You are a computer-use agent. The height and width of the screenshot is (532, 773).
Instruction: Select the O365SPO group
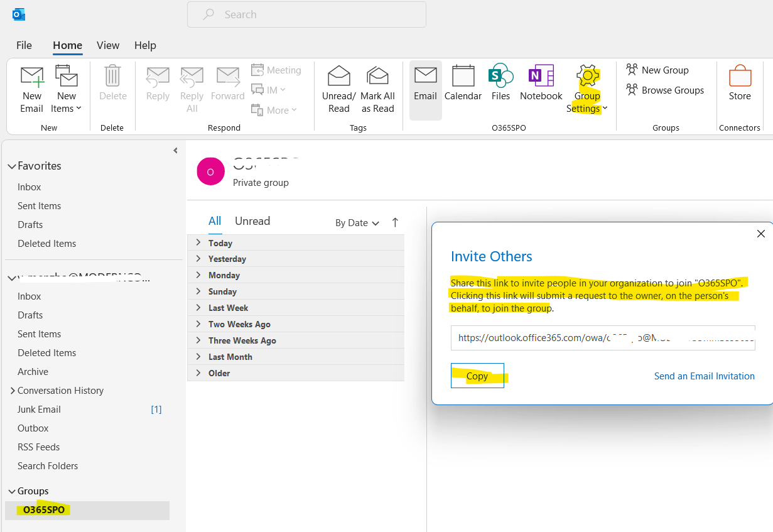[87, 510]
